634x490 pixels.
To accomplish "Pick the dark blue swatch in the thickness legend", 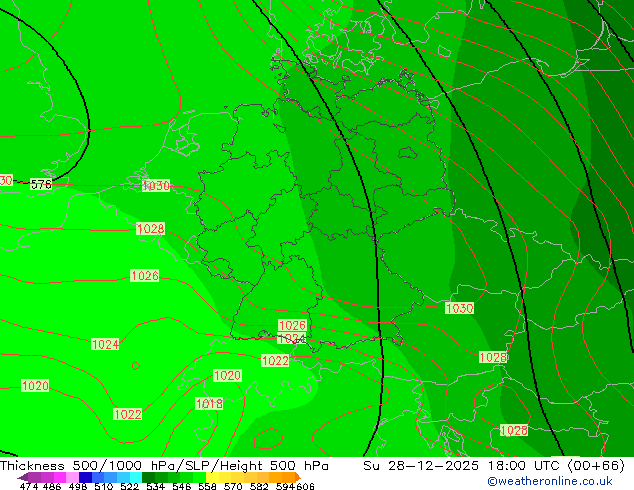I will click(85, 477).
